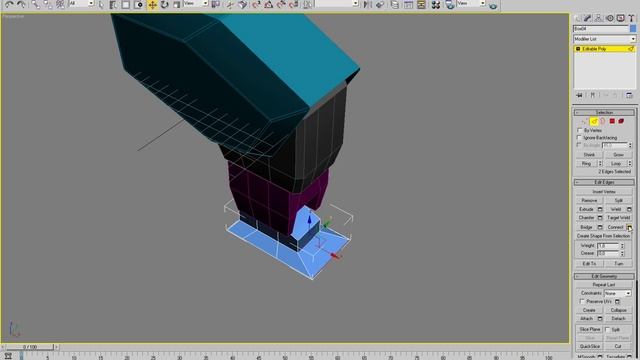Switch to the Modify command panel tab
The image size is (640, 360).
pos(588,18)
